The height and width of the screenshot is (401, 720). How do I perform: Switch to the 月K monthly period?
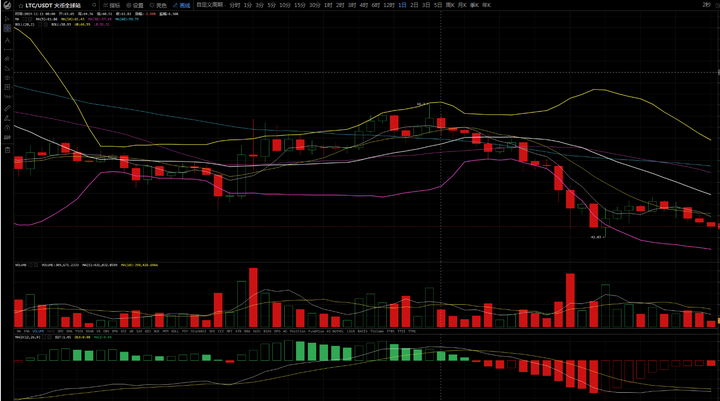tap(462, 5)
